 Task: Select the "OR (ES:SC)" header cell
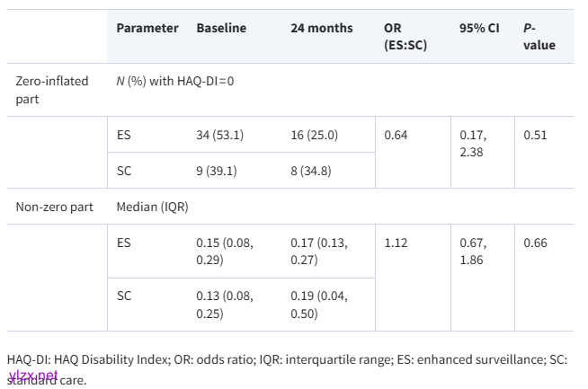(x=405, y=36)
